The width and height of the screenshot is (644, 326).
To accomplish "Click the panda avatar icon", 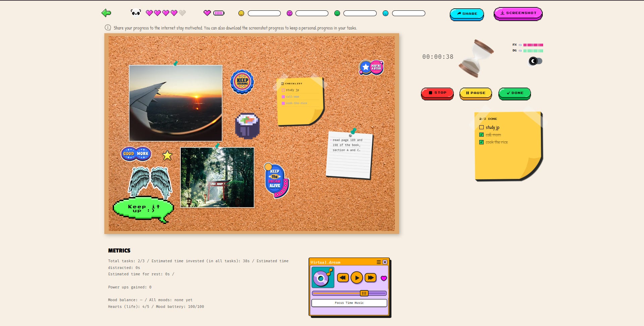I will 136,13.
